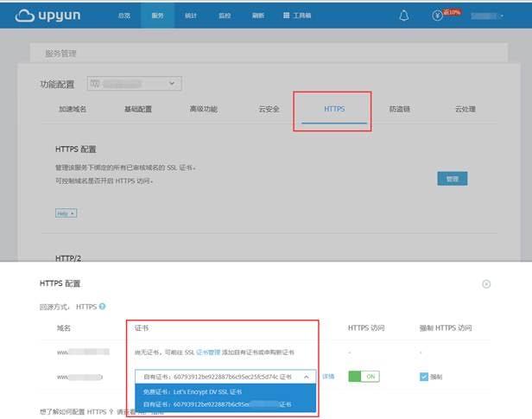Click the help question mark beside 回源方式 HTTPS
The image size is (532, 419).
102,307
